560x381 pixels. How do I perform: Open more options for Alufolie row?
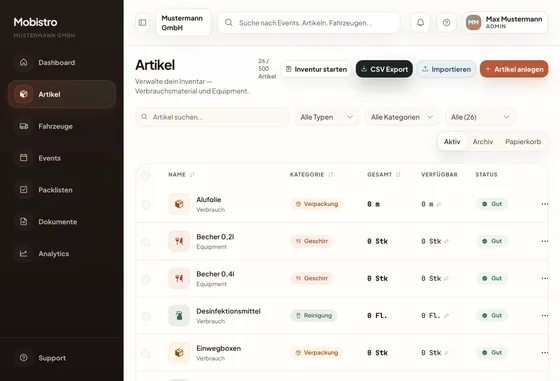(545, 204)
